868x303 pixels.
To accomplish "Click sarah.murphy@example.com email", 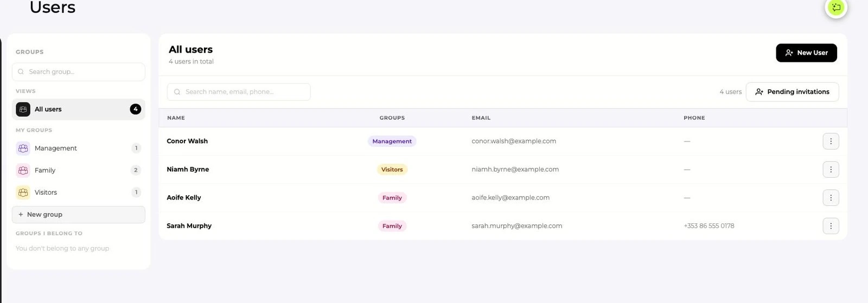I will tap(516, 226).
